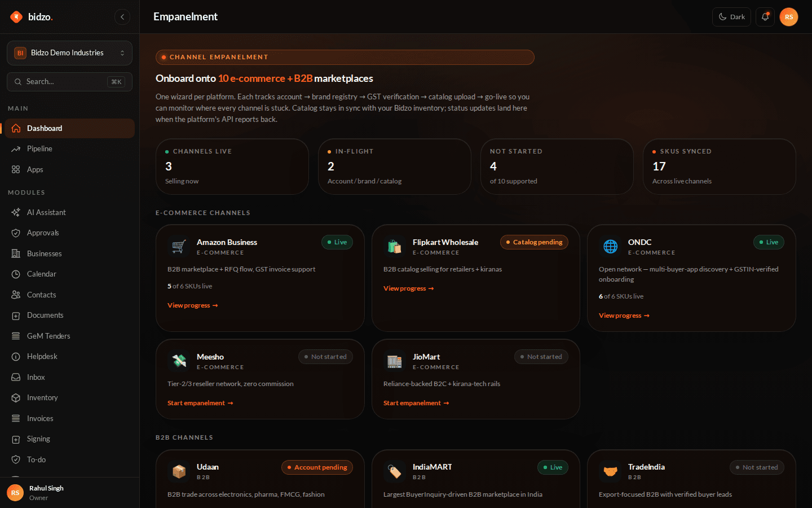The width and height of the screenshot is (812, 508).
Task: Click the '6 of 6 SKUs live' text
Action: (x=621, y=296)
